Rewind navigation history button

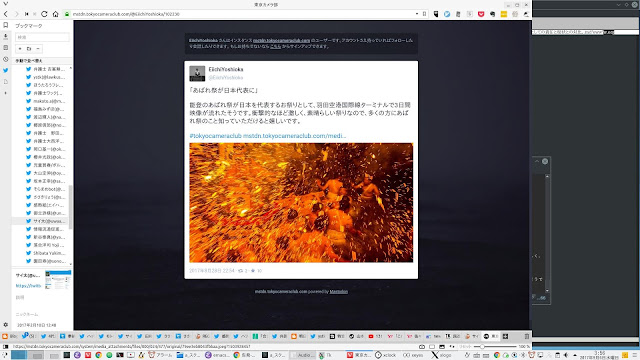(x=27, y=14)
